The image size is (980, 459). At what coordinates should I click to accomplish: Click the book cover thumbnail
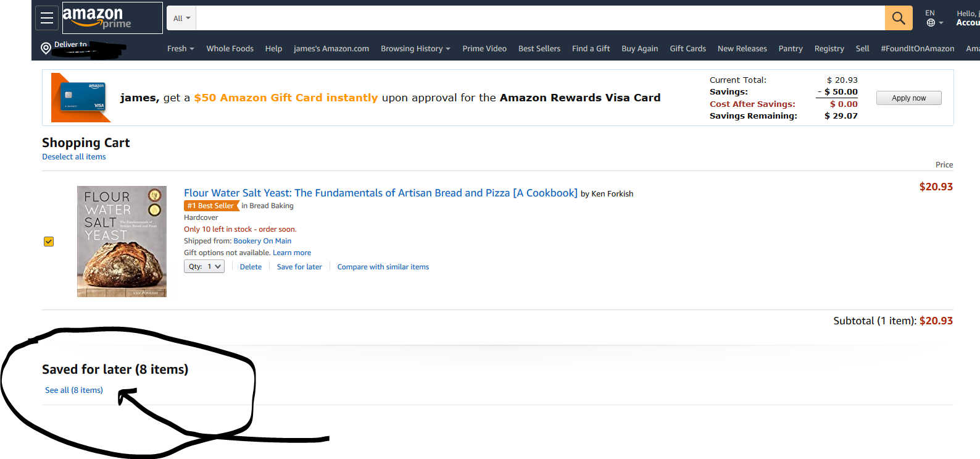[122, 242]
